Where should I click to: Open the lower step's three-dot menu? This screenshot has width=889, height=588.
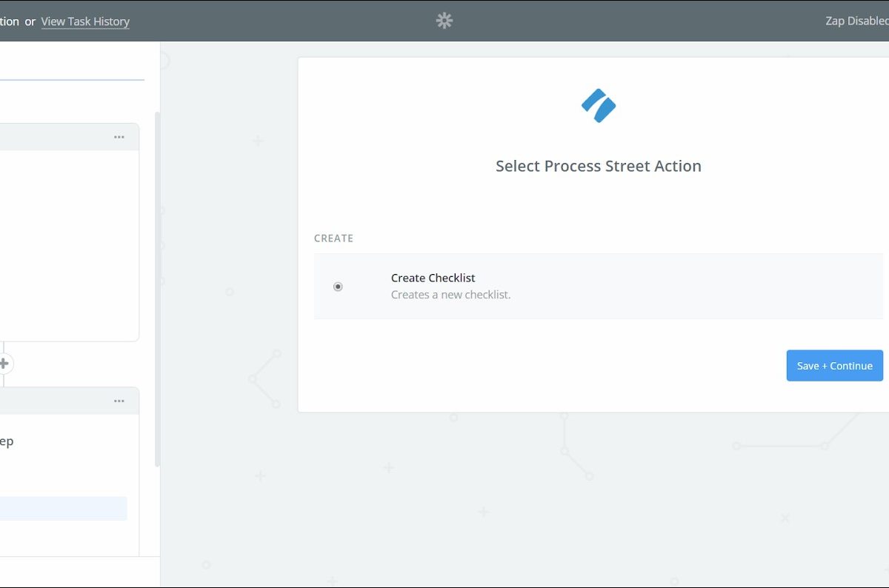[119, 401]
